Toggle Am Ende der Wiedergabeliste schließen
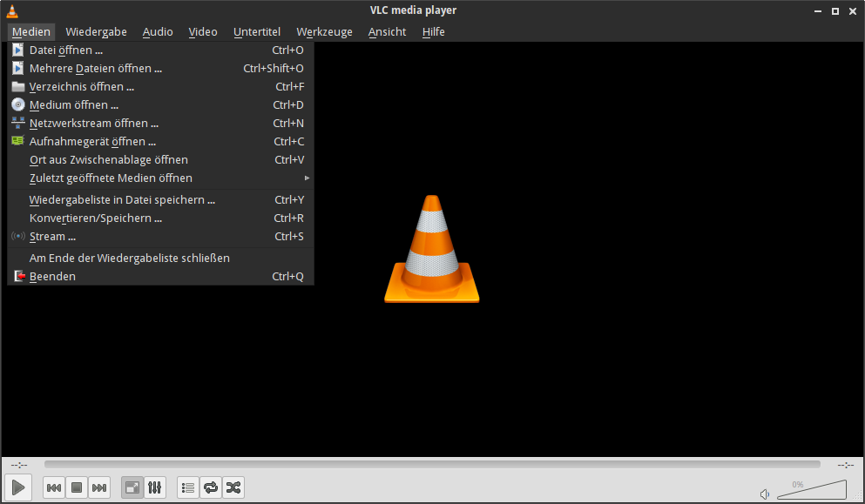The image size is (865, 504). coord(160,258)
